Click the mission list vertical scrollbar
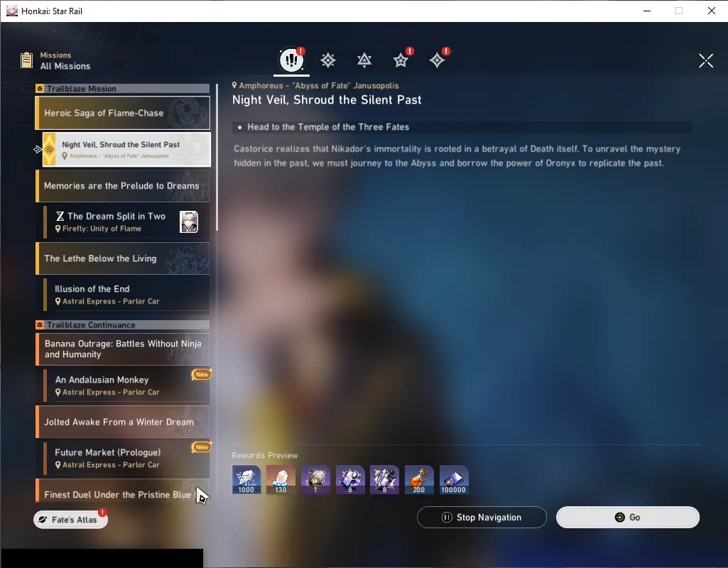 click(x=217, y=158)
